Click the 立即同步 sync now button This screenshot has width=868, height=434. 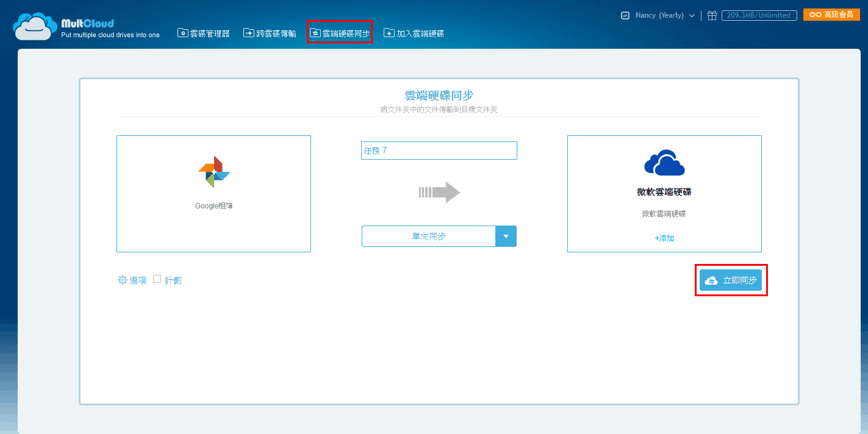[731, 280]
